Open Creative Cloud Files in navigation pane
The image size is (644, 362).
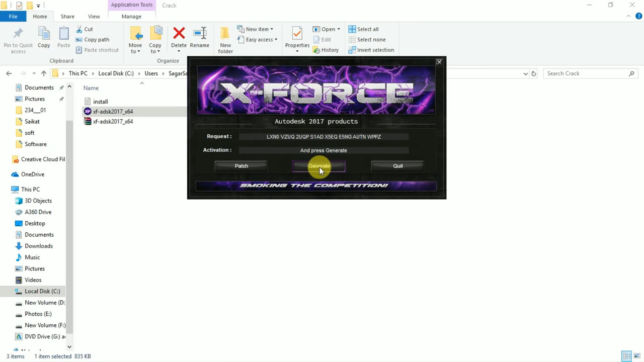43,159
